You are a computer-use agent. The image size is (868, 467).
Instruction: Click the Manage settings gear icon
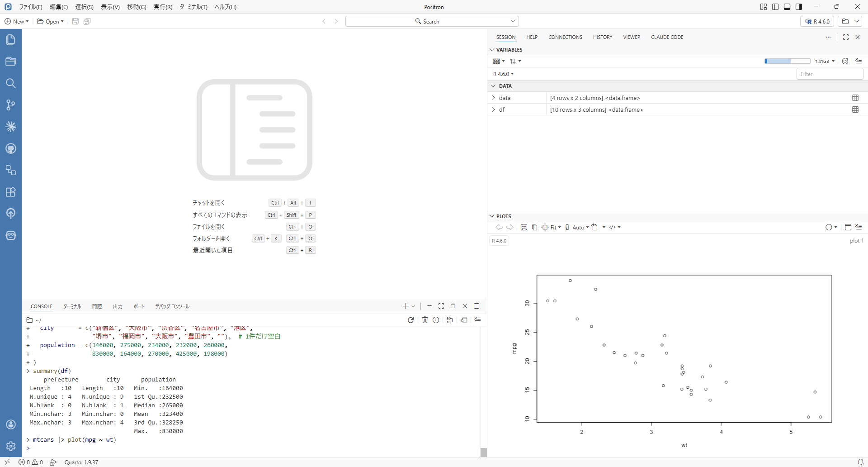pyautogui.click(x=10, y=446)
